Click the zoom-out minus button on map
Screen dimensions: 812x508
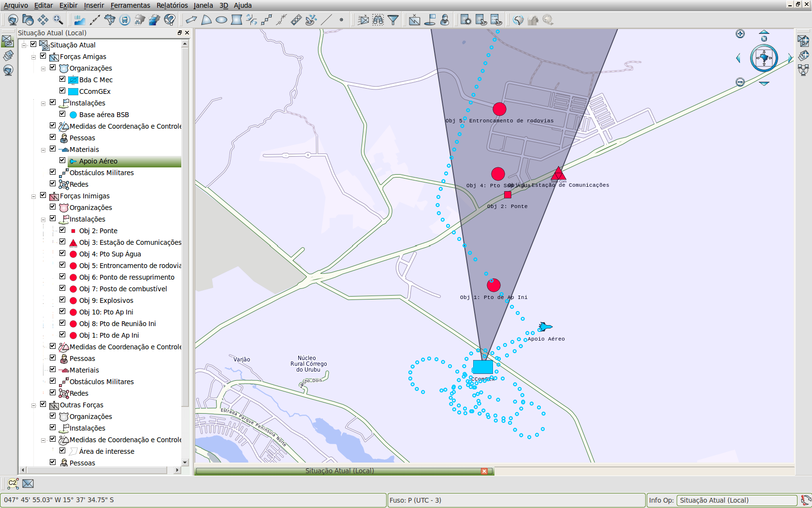[x=740, y=82]
